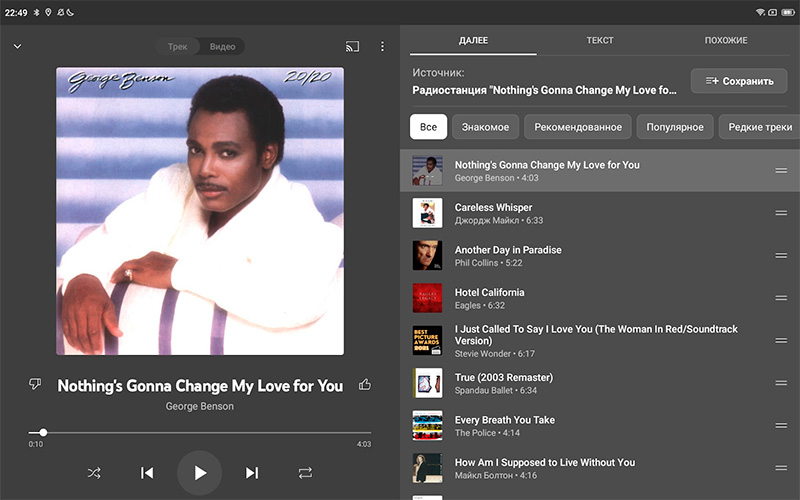This screenshot has width=800, height=500.
Task: Click the Another Day in Paradise album thumbnail
Action: [x=427, y=256]
